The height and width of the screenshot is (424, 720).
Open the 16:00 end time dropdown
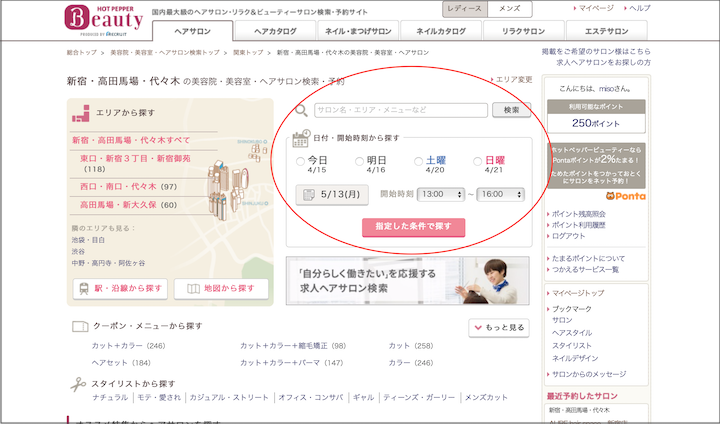500,194
